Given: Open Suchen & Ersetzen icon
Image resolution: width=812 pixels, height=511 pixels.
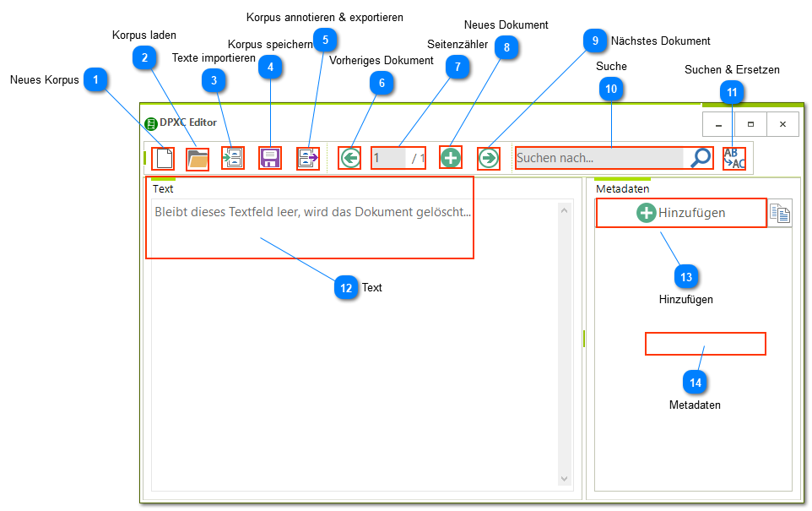Looking at the screenshot, I should [734, 158].
